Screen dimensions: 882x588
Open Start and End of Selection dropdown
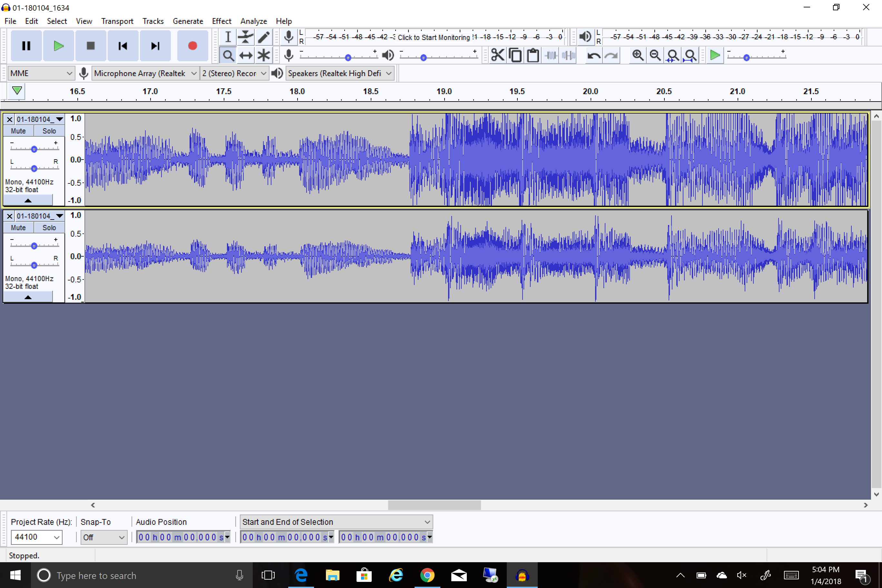click(x=336, y=522)
